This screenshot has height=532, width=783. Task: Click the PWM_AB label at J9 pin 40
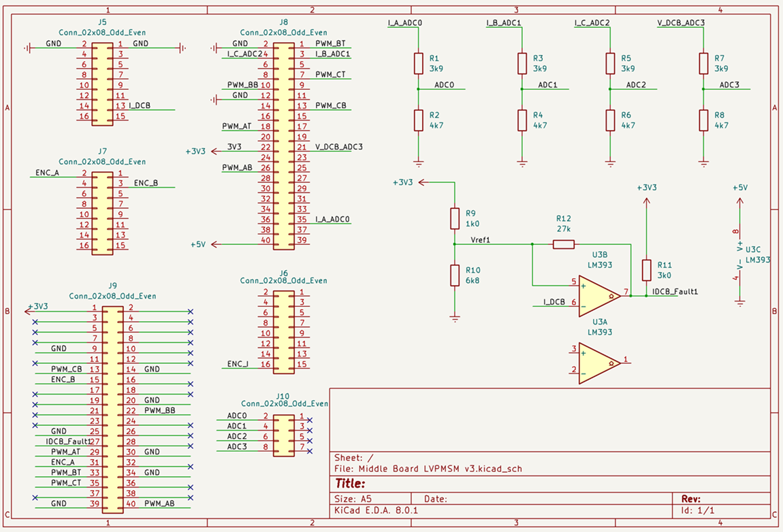pos(159,503)
